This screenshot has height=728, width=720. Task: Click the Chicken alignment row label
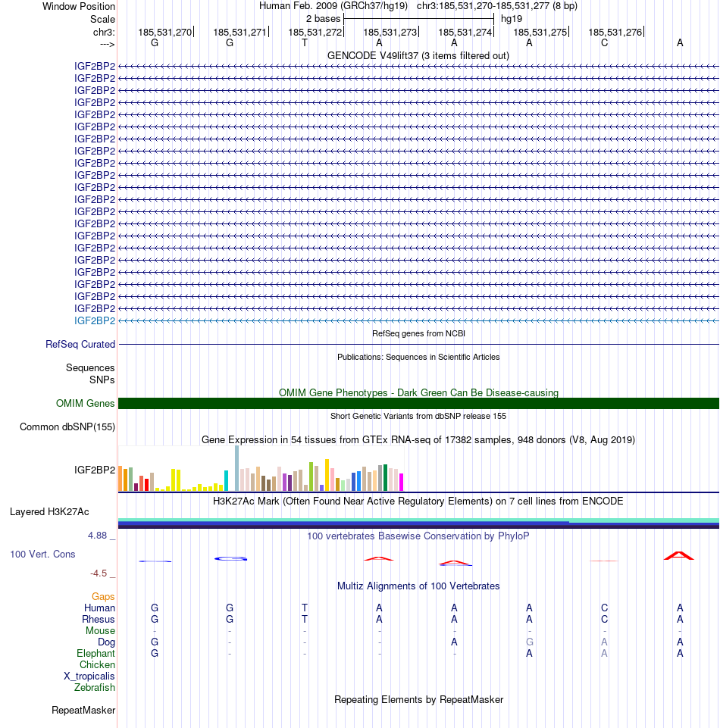point(97,665)
